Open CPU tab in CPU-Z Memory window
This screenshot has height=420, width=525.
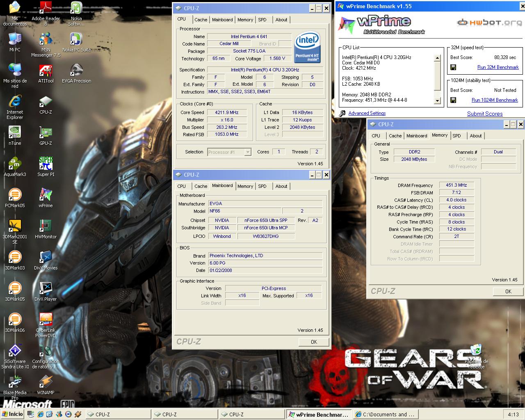point(376,136)
